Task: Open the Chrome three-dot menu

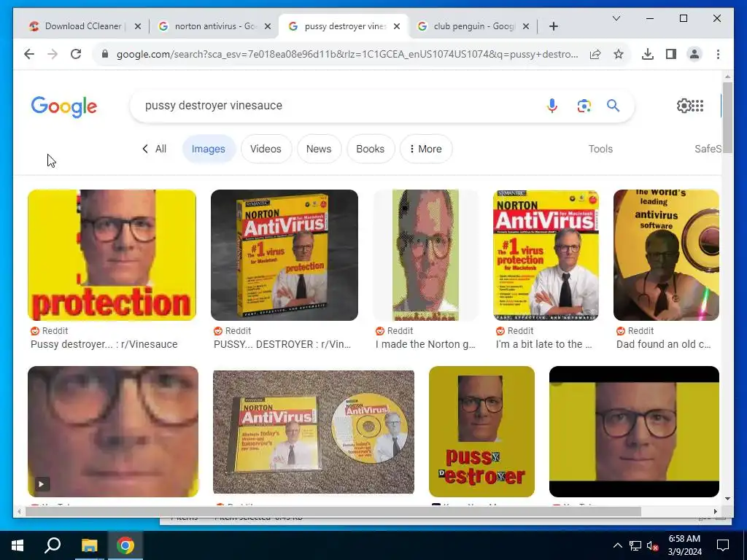Action: [718, 54]
